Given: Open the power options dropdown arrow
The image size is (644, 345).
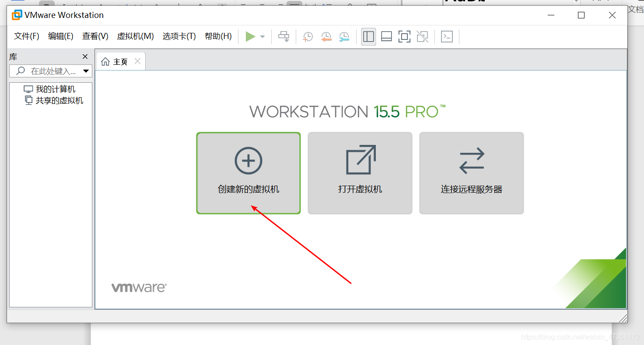Looking at the screenshot, I should (x=262, y=37).
